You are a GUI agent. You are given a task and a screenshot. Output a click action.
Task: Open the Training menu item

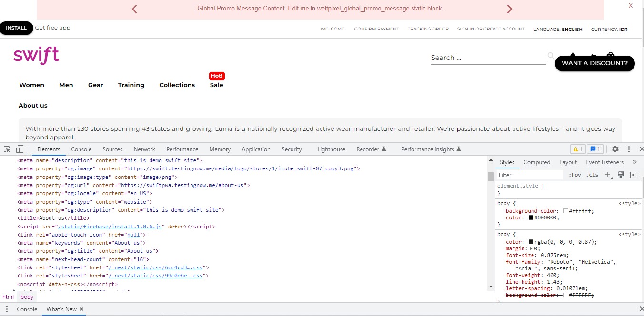(x=131, y=85)
